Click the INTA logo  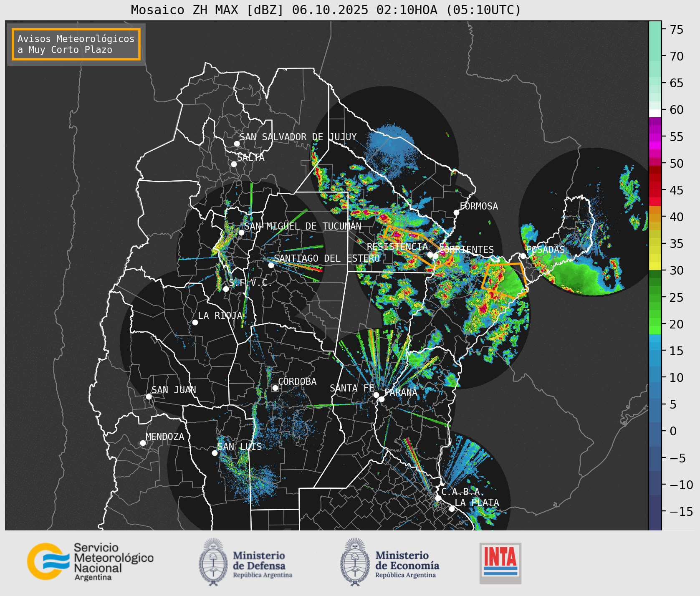(x=500, y=563)
